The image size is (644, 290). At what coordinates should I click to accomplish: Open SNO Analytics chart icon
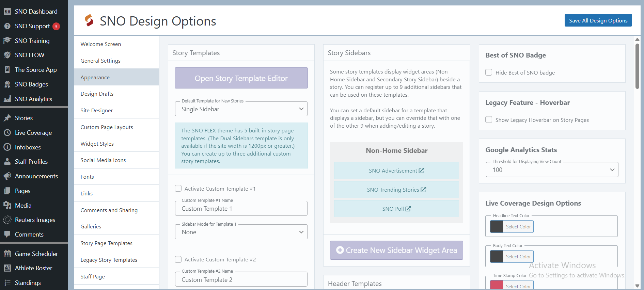[x=7, y=99]
